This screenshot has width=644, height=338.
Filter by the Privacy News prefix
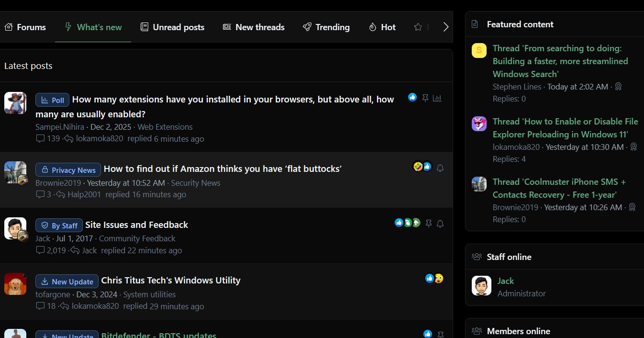[68, 170]
